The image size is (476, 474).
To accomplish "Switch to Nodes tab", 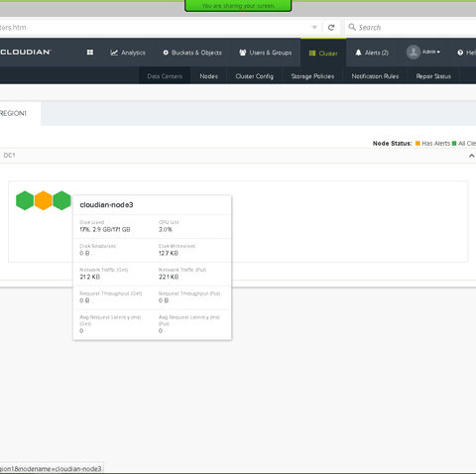I will [208, 76].
